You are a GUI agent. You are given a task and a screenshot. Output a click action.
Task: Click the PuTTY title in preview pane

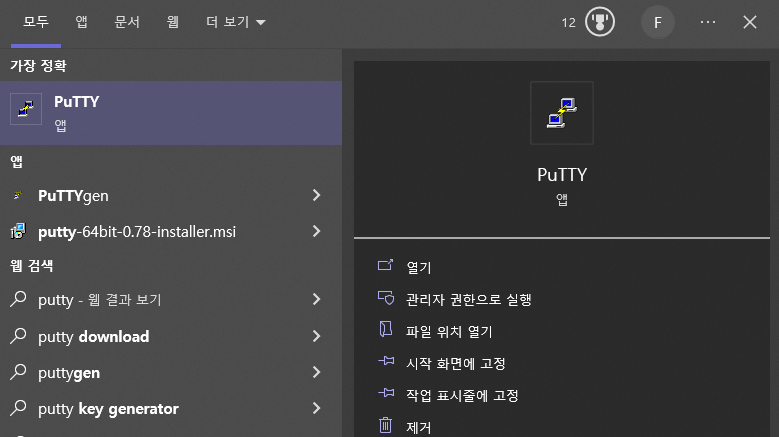click(x=562, y=174)
